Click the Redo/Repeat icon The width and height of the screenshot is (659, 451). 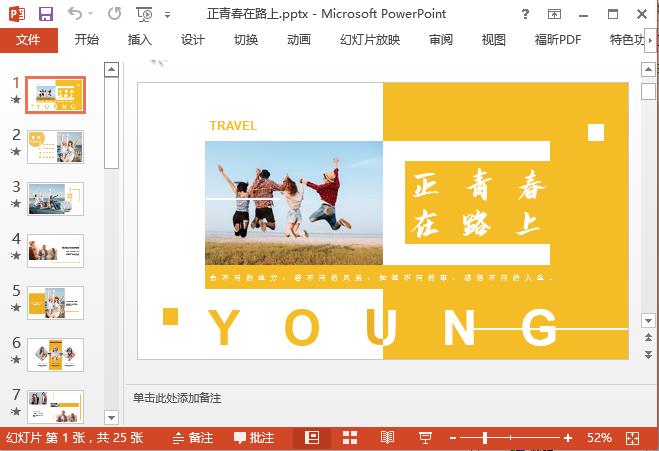(114, 14)
